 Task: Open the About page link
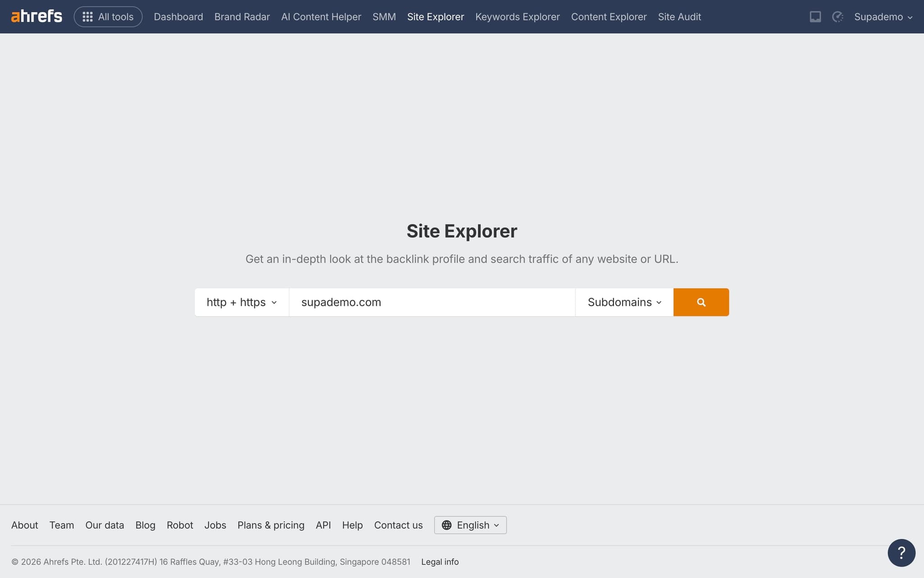click(24, 525)
